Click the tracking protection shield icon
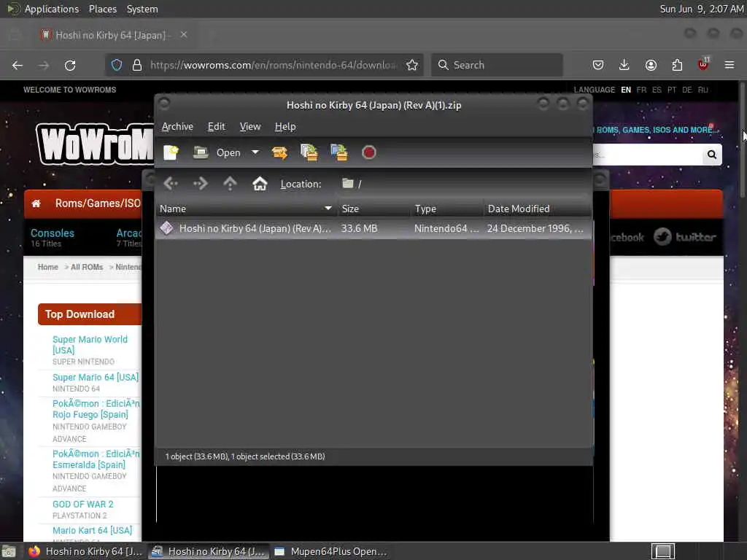Viewport: 747px width, 560px height. pyautogui.click(x=117, y=65)
